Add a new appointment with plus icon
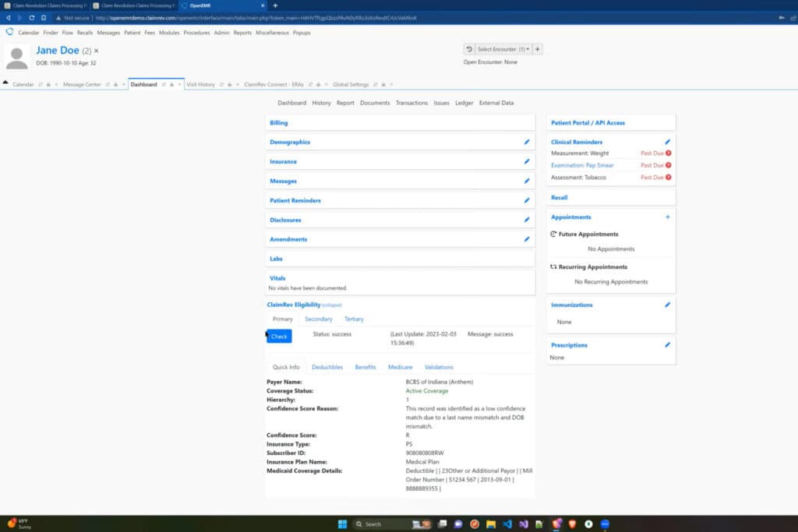The width and height of the screenshot is (798, 532). coord(667,217)
